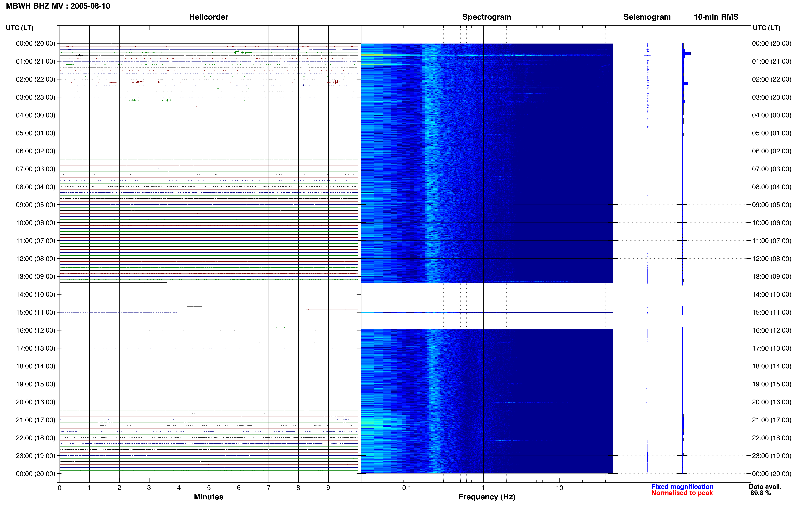The image size is (812, 508).
Task: Click the left '02:00 (22:00)' time label
Action: 36,79
